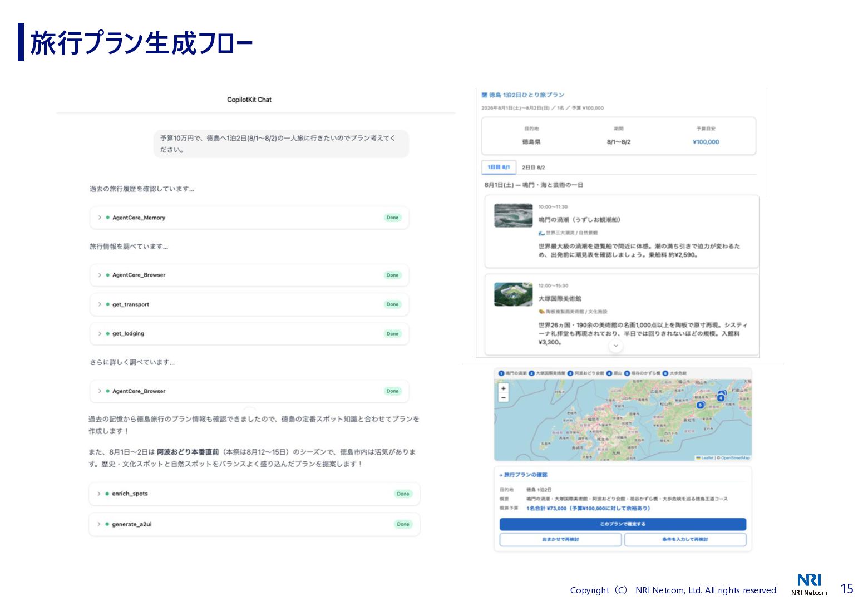Click legend marker 3 for 阿波おどり会館
Screen dimensions: 868x601
pos(570,373)
